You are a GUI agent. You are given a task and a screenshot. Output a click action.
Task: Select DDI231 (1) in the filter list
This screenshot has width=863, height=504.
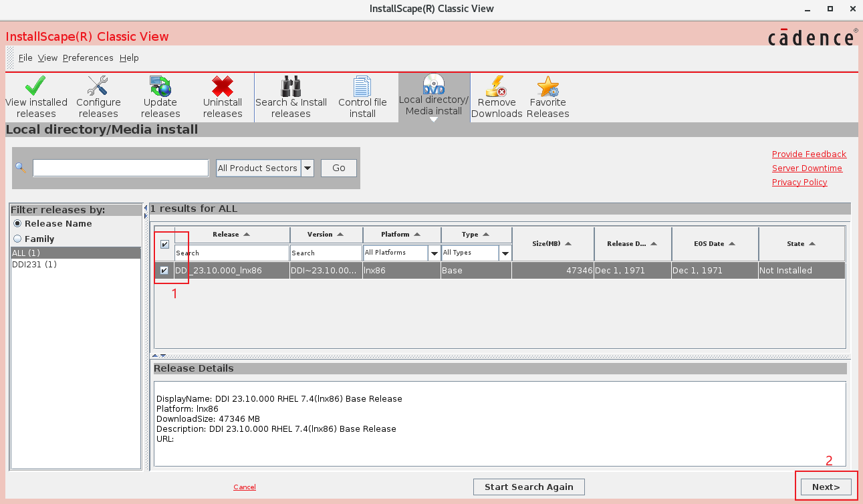34,265
